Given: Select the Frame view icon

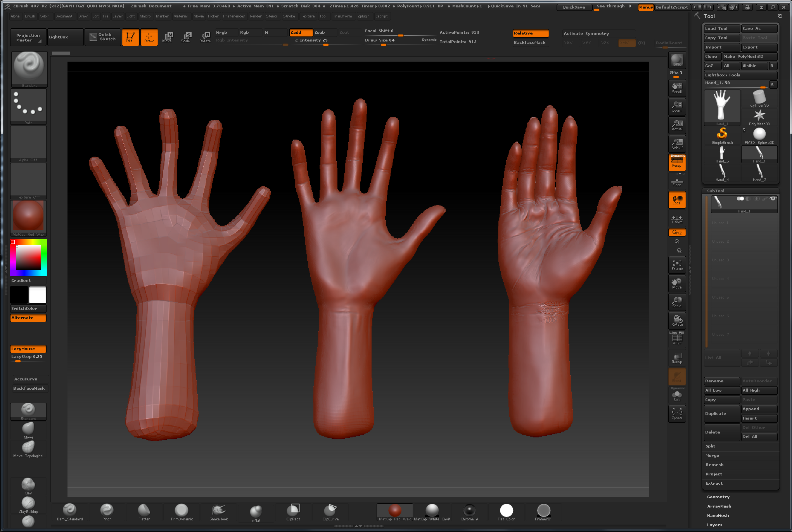Looking at the screenshot, I should pos(677,265).
